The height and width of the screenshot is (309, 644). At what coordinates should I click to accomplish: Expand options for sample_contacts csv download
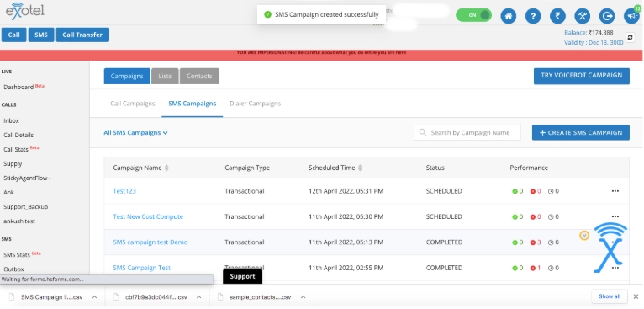click(x=304, y=297)
